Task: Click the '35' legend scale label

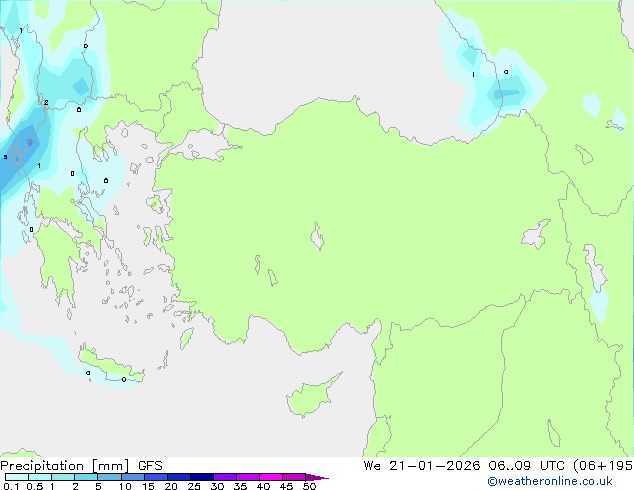Action: coord(240,486)
